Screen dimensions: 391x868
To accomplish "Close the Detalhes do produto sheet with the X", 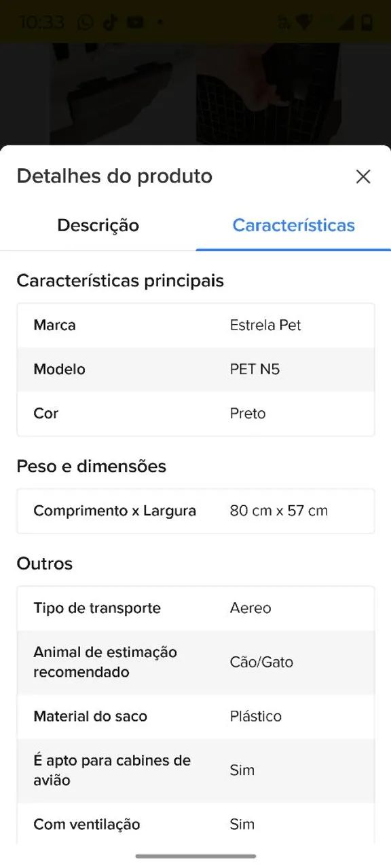I will [363, 176].
